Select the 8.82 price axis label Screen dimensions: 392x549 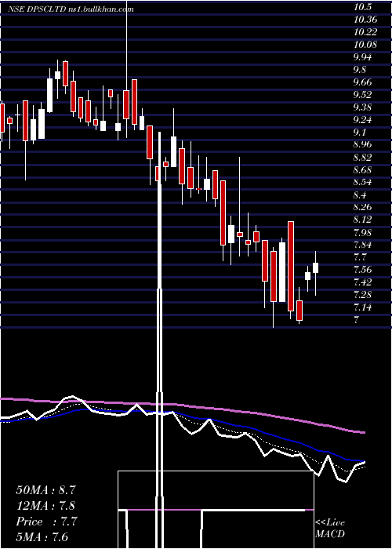[363, 157]
